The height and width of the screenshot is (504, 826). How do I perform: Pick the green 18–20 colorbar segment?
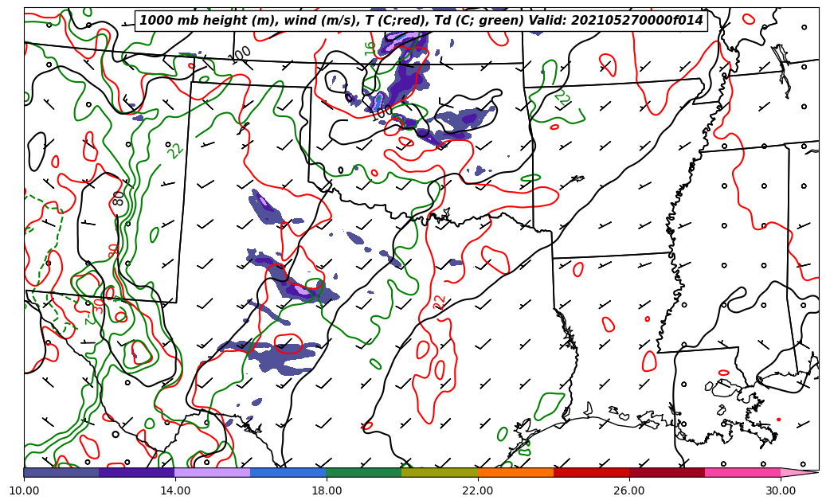[x=364, y=472]
